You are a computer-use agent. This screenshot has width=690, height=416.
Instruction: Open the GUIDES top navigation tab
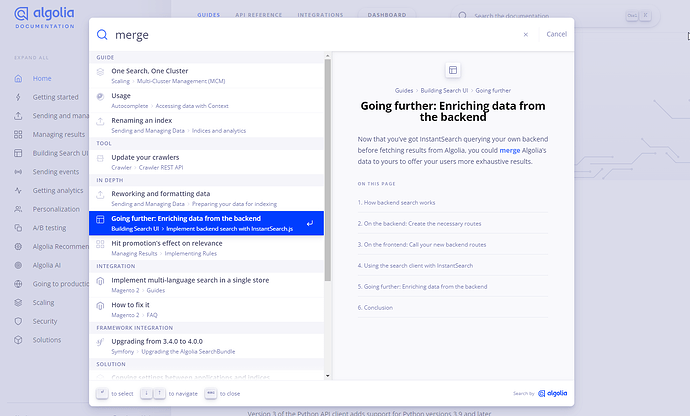pos(209,15)
